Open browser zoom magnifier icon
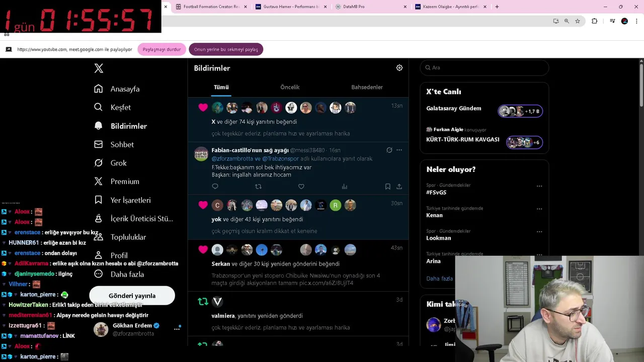 567,21
